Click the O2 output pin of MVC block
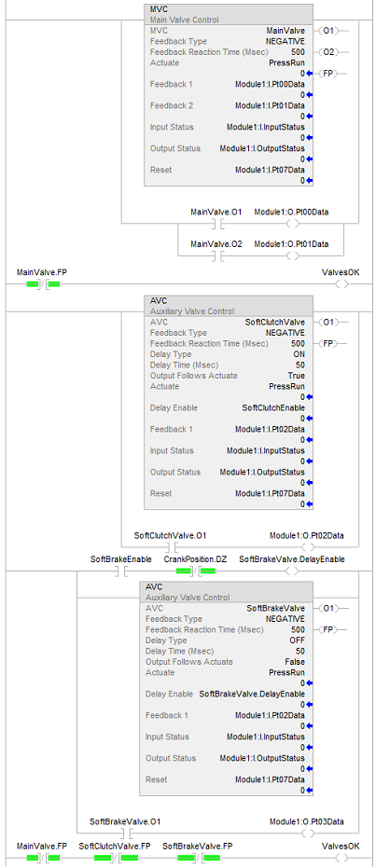The width and height of the screenshot is (376, 868). click(327, 52)
